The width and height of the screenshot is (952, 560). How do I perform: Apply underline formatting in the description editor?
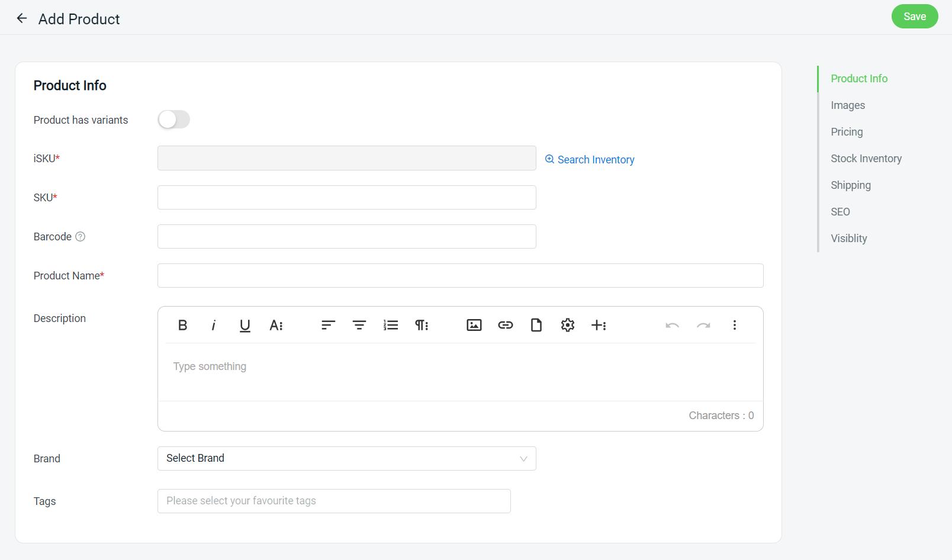[x=245, y=325]
